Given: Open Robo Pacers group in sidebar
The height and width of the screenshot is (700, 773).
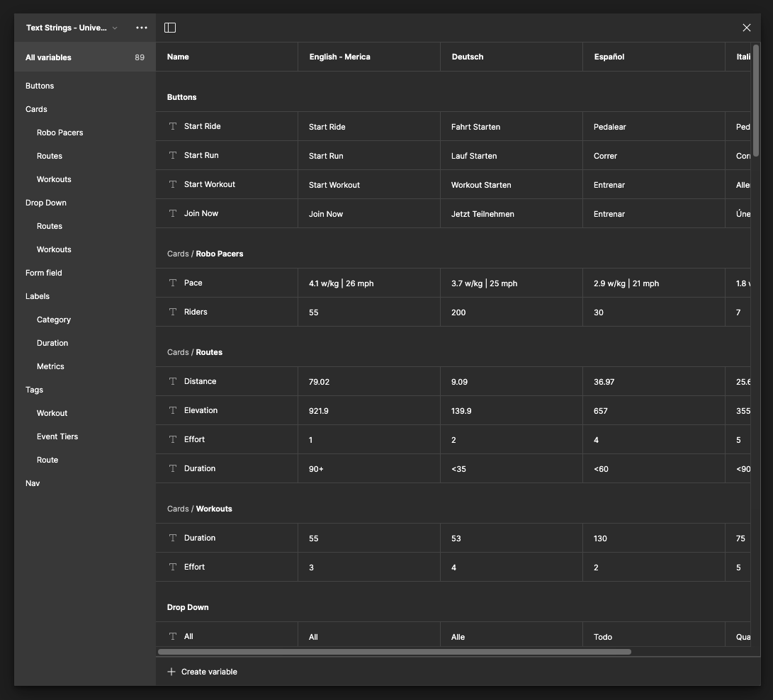Looking at the screenshot, I should 60,132.
